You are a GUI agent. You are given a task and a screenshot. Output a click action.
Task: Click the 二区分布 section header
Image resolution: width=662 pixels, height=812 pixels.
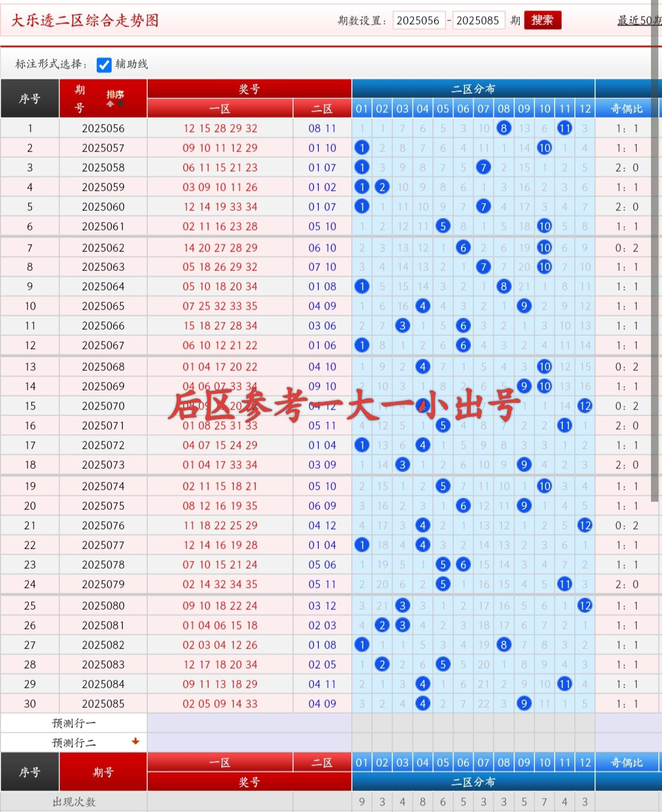[x=473, y=88]
